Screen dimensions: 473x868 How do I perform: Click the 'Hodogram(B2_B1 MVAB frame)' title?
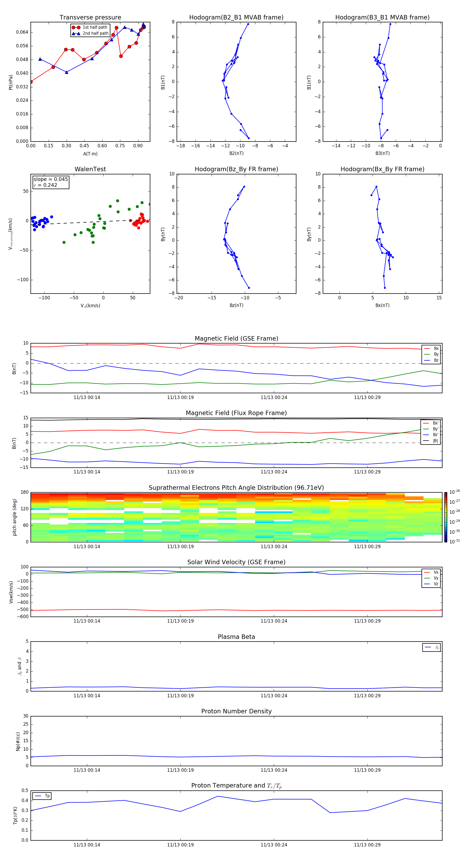[236, 18]
